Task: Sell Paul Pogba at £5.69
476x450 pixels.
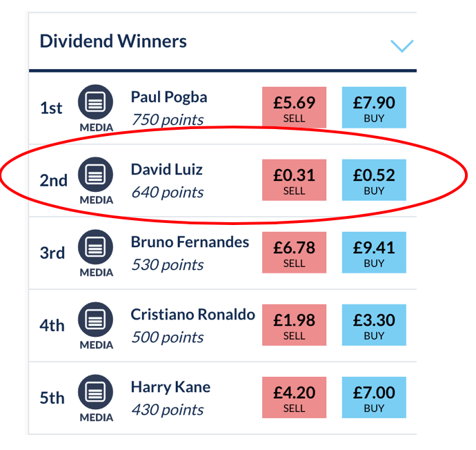Action: pos(294,108)
